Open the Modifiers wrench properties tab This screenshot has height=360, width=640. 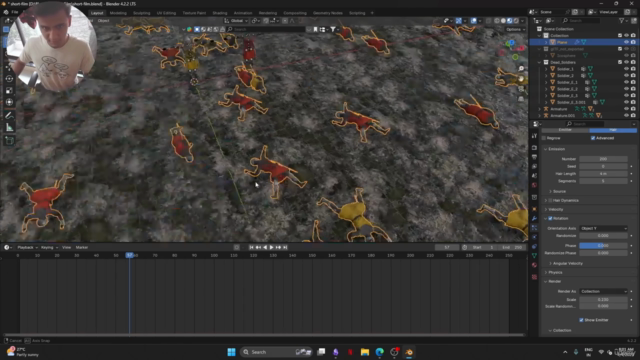coord(534,218)
